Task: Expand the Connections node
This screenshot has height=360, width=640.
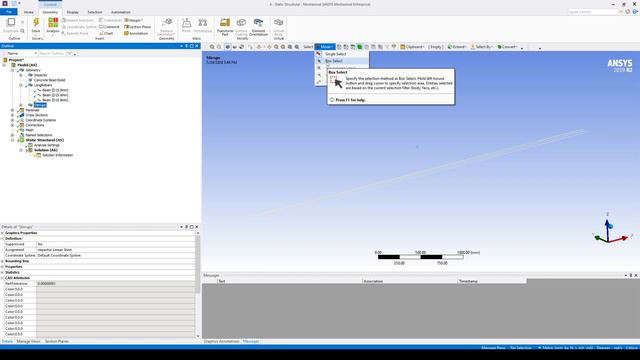Action: coord(12,125)
